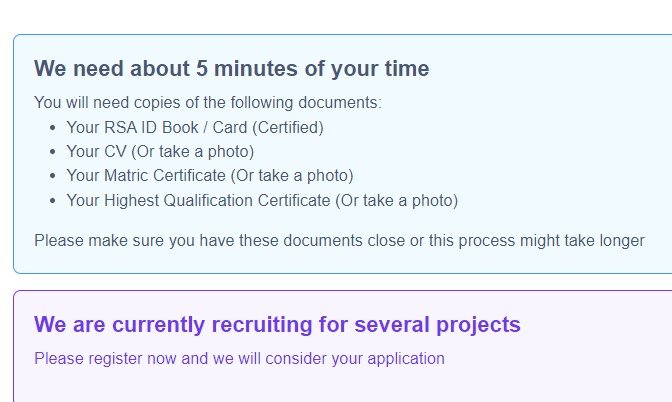Click the bullet before Matric Certificate item
Viewport: 672px width, 402px height.
click(53, 176)
